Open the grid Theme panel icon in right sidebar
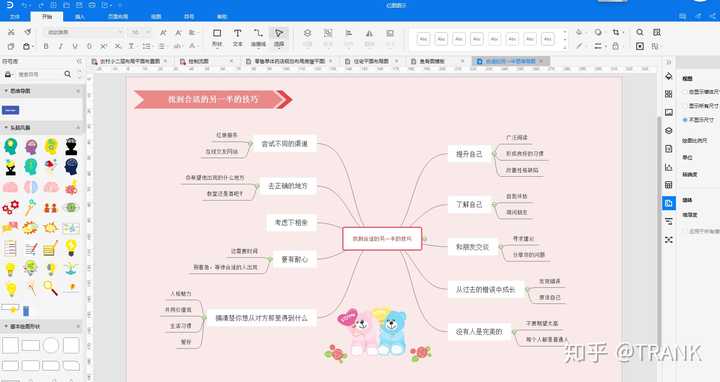This screenshot has height=382, width=720. pyautogui.click(x=669, y=94)
